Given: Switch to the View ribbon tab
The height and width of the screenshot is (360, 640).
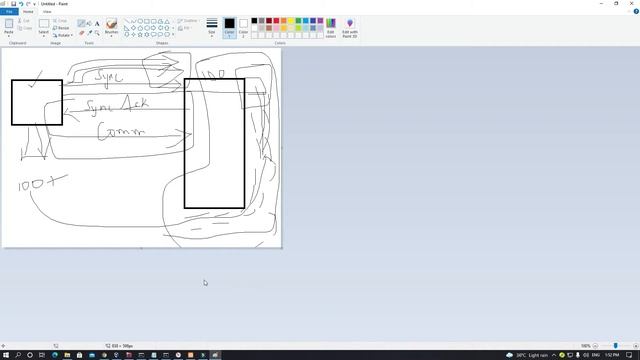Looking at the screenshot, I should [x=47, y=11].
